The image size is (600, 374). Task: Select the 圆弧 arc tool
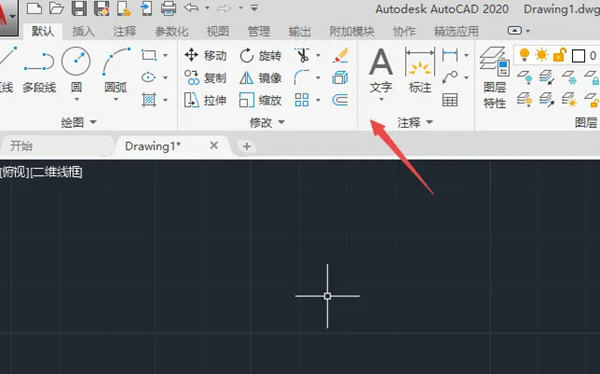coord(116,69)
